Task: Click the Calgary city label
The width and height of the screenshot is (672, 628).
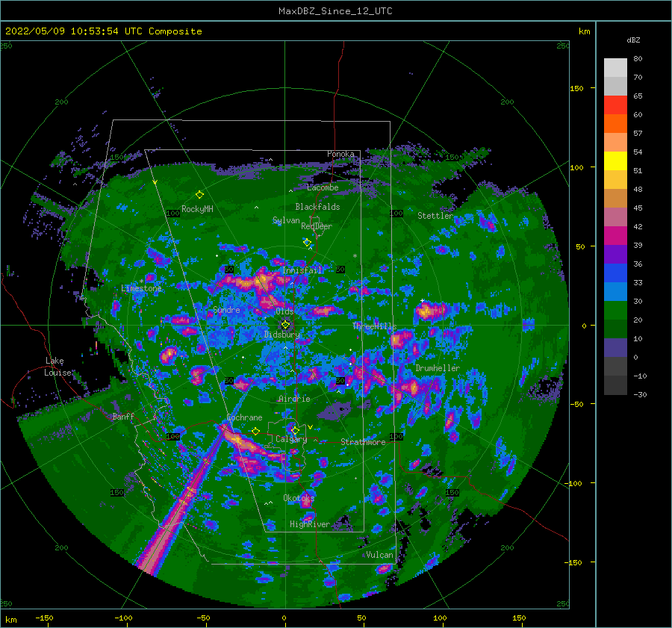Action: point(291,439)
